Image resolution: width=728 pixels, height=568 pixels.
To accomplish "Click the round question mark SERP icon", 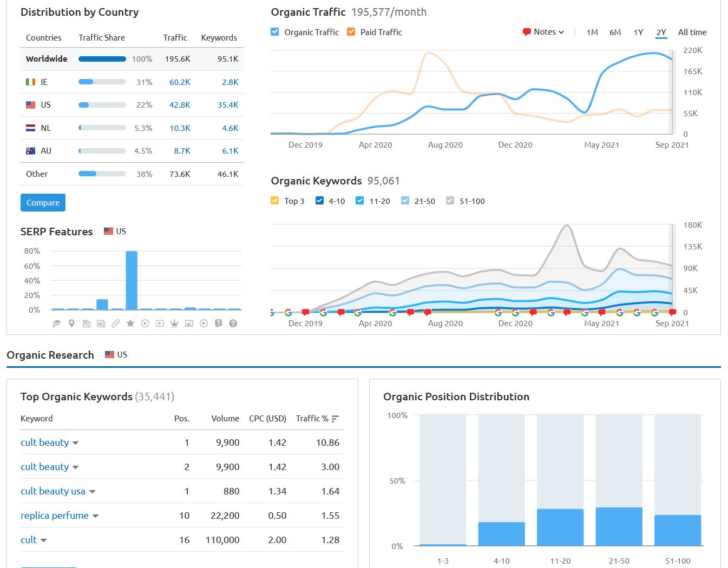I will click(x=233, y=323).
